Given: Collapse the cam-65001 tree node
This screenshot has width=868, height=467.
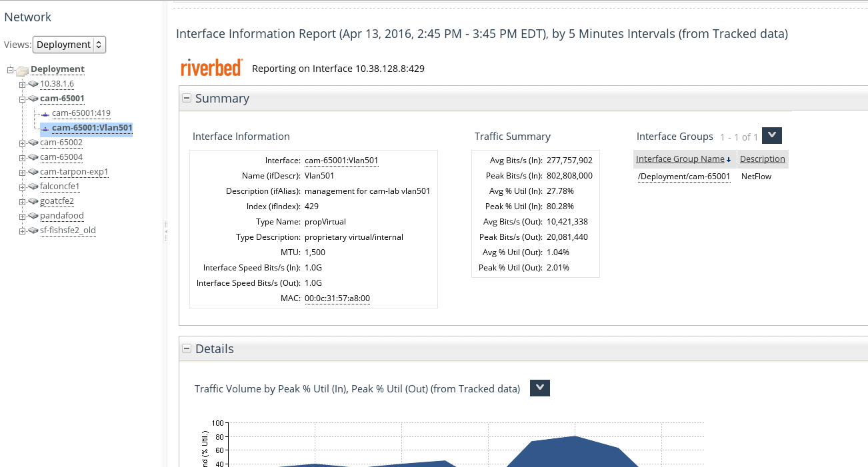Looking at the screenshot, I should coord(22,99).
